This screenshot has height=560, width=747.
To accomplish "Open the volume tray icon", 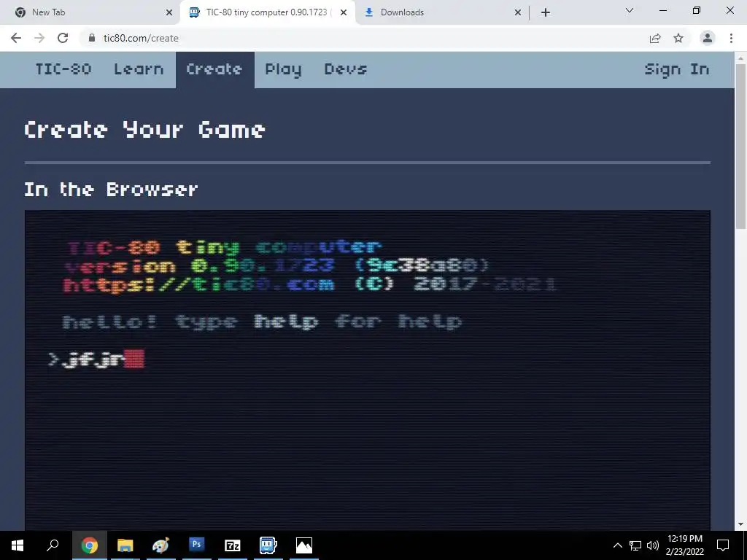I will click(x=653, y=545).
